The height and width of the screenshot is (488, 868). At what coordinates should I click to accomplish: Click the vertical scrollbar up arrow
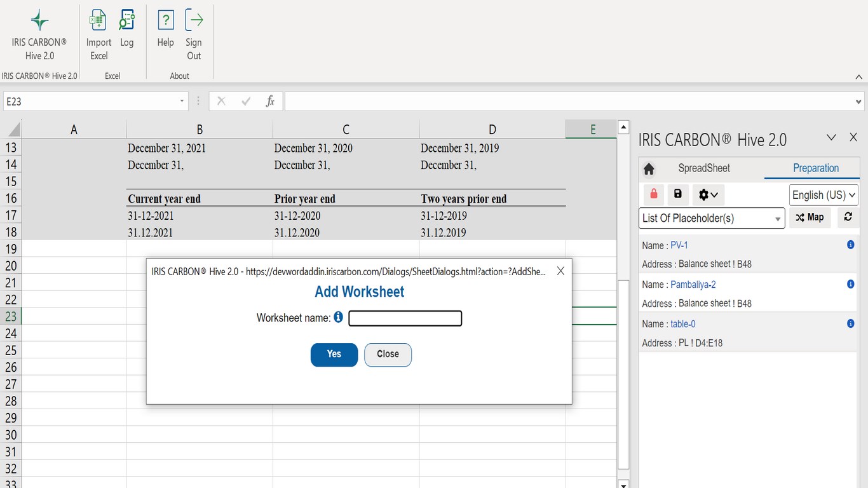(623, 126)
